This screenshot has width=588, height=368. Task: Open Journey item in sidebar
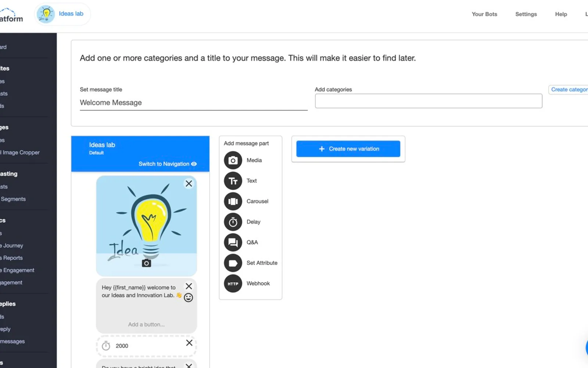click(x=12, y=246)
